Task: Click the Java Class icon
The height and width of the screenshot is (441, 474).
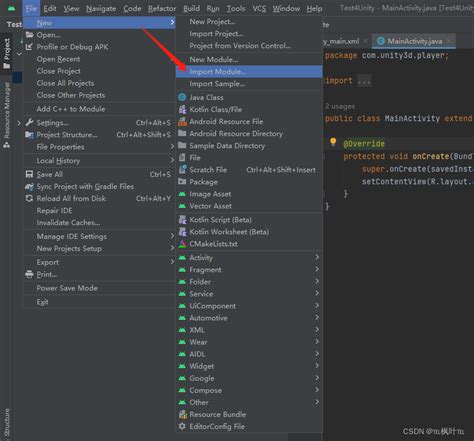Action: (182, 97)
